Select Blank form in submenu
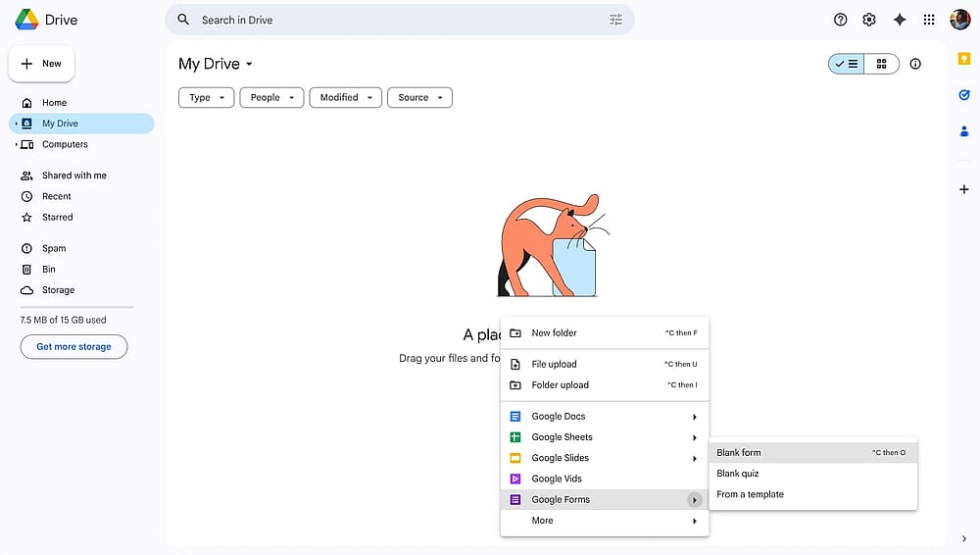 (813, 452)
